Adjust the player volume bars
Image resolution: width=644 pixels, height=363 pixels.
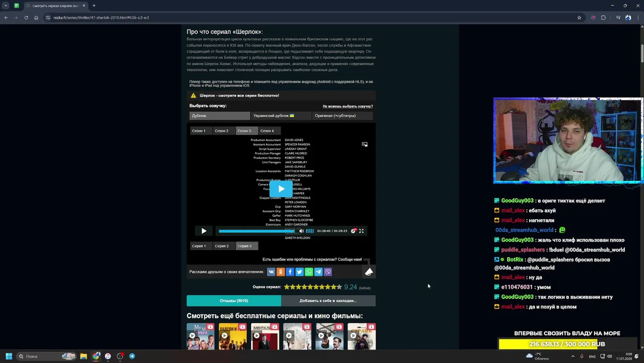tap(310, 231)
